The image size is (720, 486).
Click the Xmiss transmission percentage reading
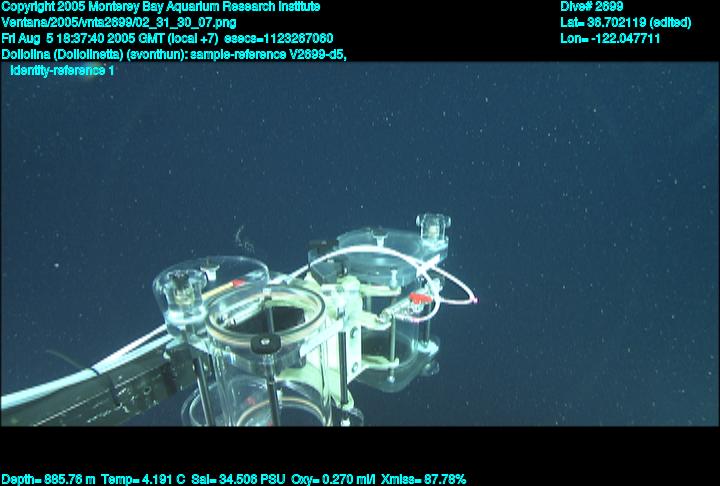(x=424, y=479)
